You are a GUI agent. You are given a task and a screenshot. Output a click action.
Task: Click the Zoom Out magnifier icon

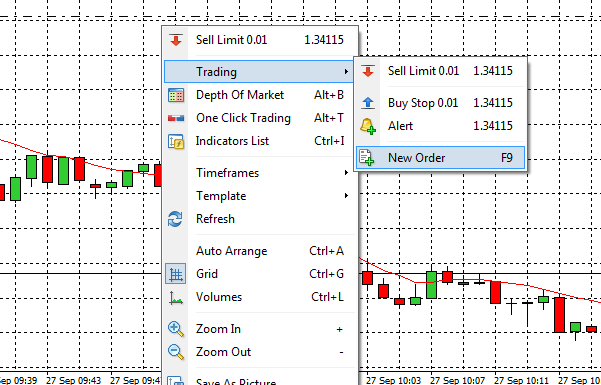(176, 352)
